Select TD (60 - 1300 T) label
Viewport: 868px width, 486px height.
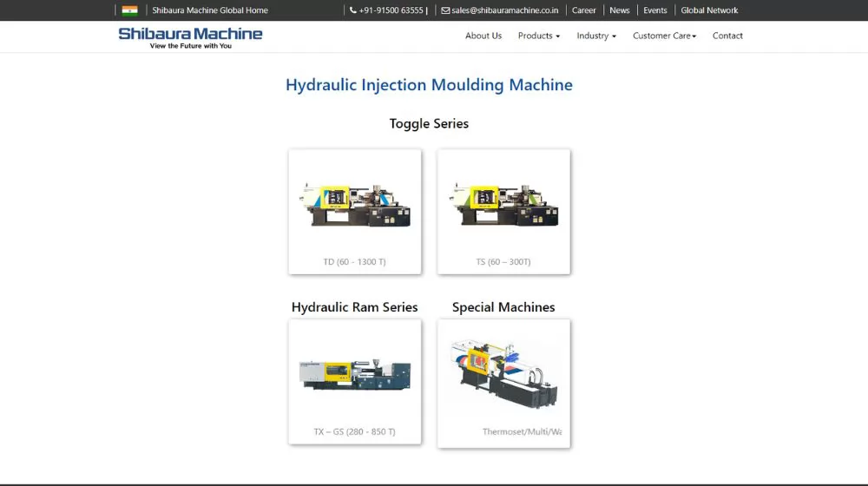[x=355, y=262]
